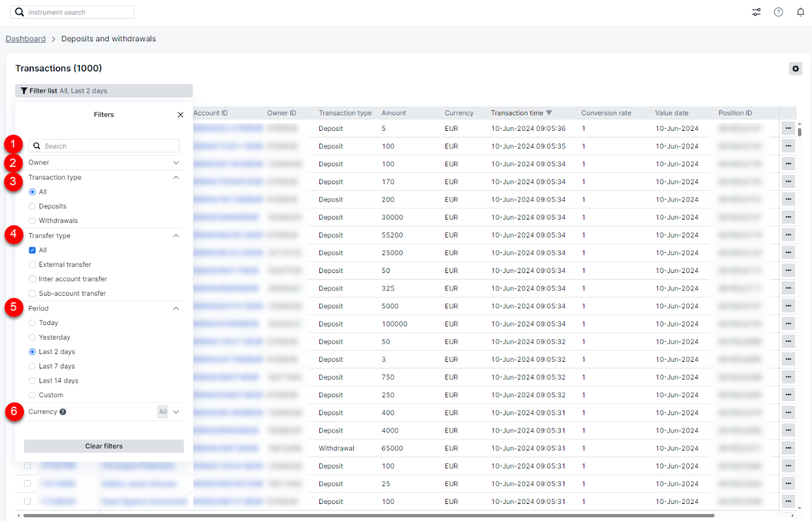Click the Dashboard breadcrumb link
This screenshot has height=522, width=812.
[x=25, y=39]
